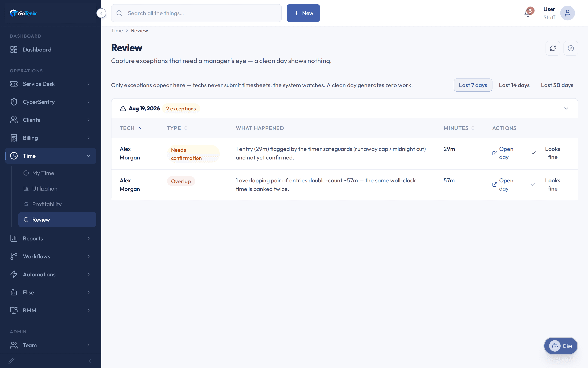Click the sidebar edit pencil icon
The height and width of the screenshot is (368, 588).
(x=11, y=360)
